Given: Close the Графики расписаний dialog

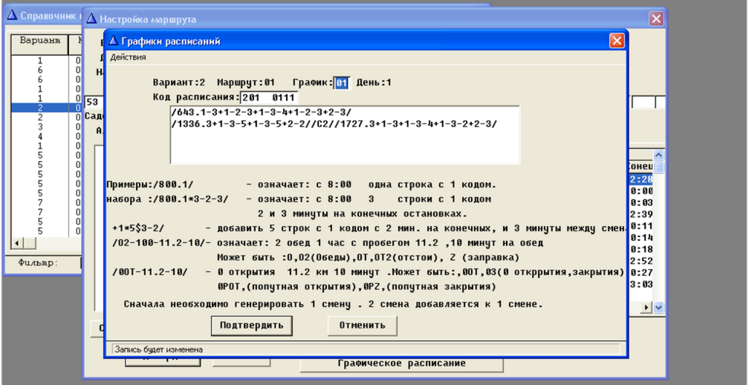Looking at the screenshot, I should tap(616, 41).
